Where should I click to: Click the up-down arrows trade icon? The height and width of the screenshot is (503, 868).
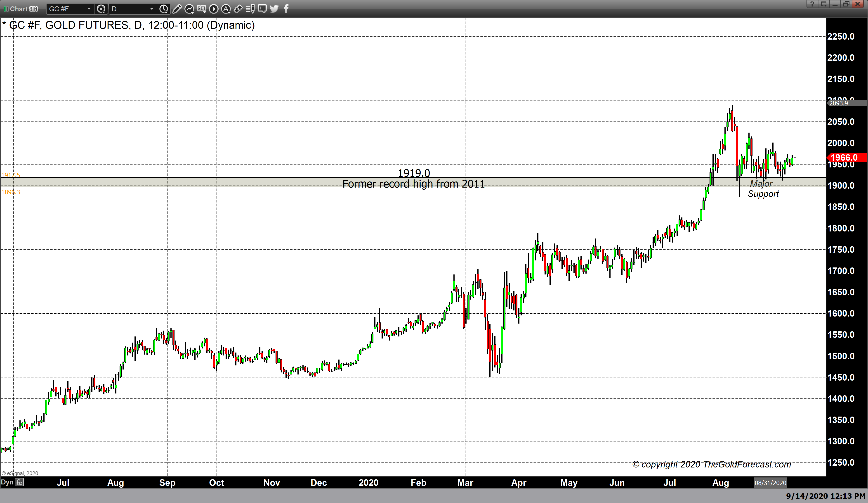click(x=238, y=9)
